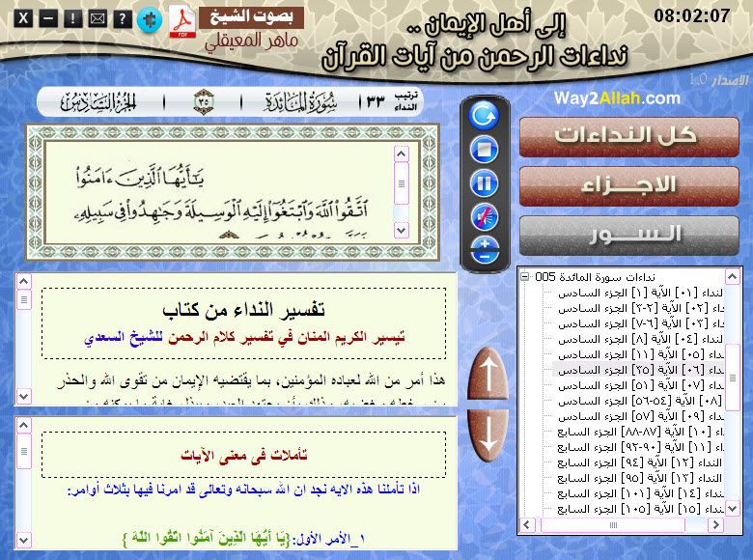The height and width of the screenshot is (560, 753).
Task: Select tree item [٠٩] الآية [٥٧]
Action: tap(640, 416)
